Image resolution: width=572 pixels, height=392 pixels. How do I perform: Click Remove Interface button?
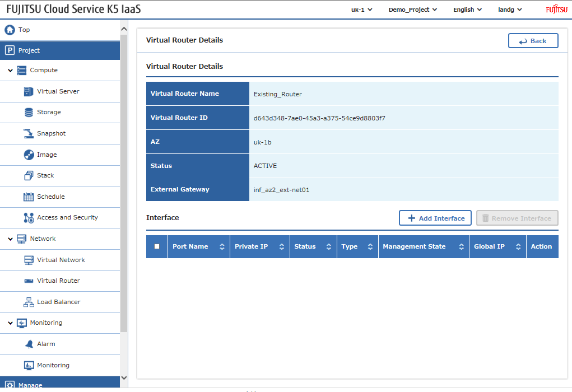click(517, 218)
